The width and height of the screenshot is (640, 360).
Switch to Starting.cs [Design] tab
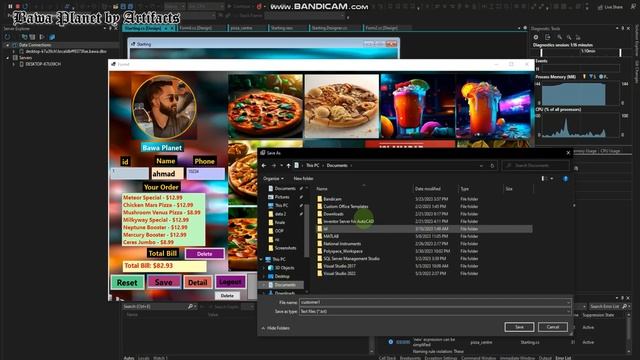[x=148, y=28]
